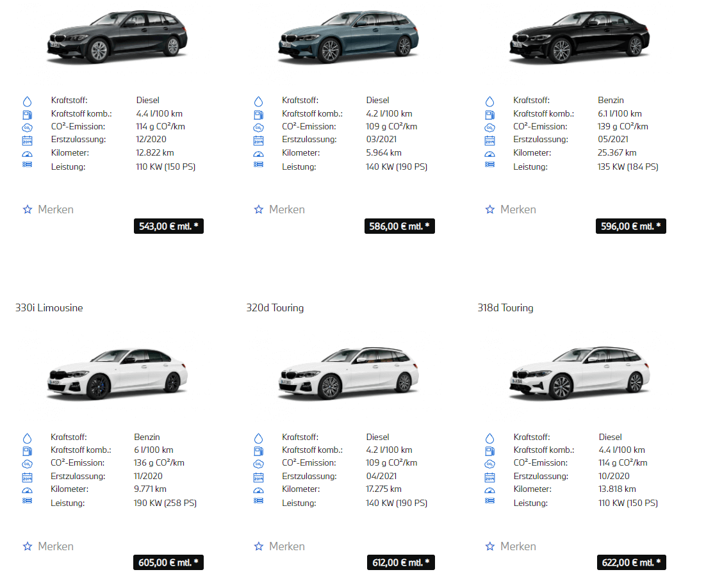706x588 pixels.
Task: View the blue-grey touring car image
Action: [349, 37]
